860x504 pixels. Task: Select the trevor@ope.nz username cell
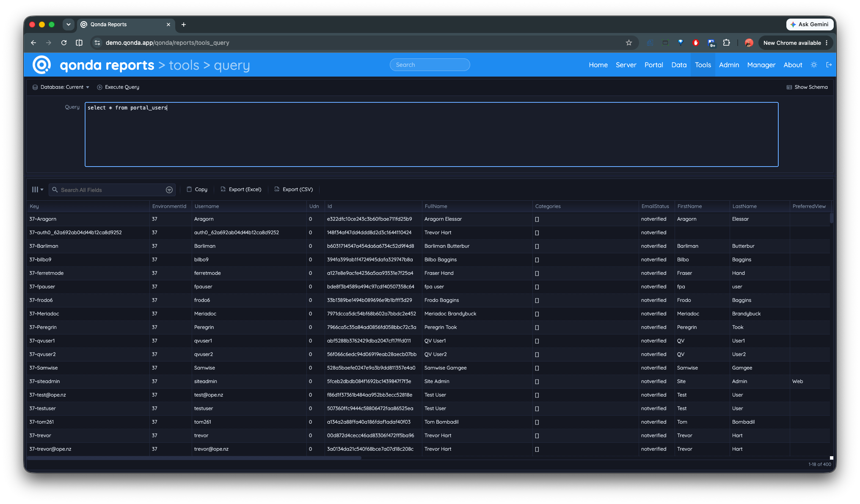coord(249,449)
